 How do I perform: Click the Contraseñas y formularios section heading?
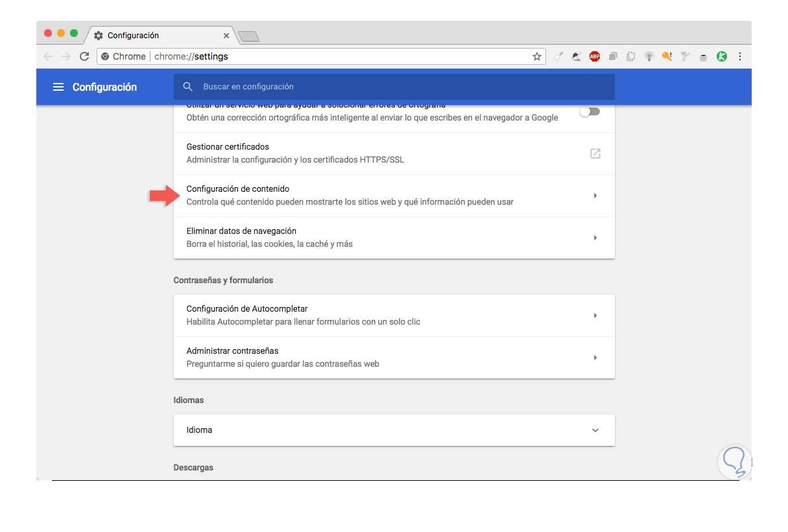223,281
